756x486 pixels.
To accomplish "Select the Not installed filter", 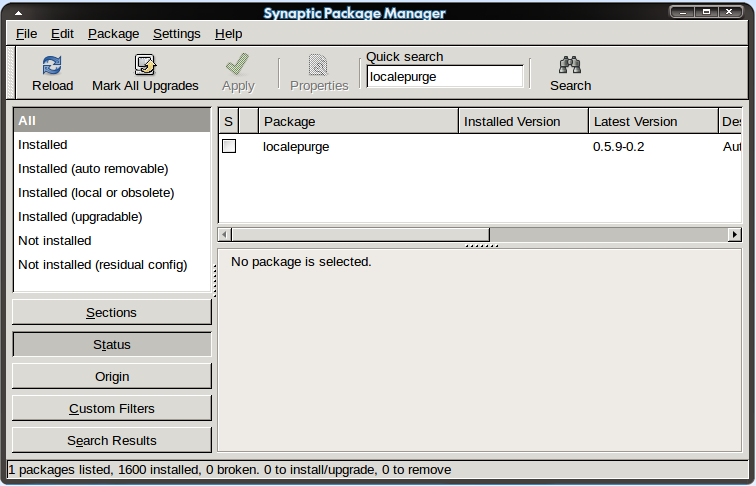I will [112, 241].
